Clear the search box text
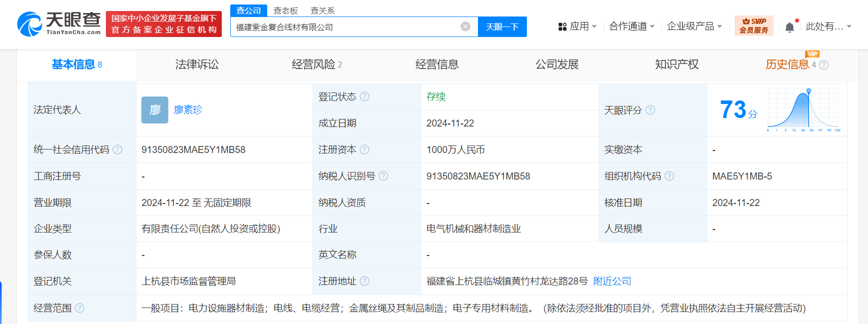Viewport: 868px width, 324px height. (x=465, y=26)
